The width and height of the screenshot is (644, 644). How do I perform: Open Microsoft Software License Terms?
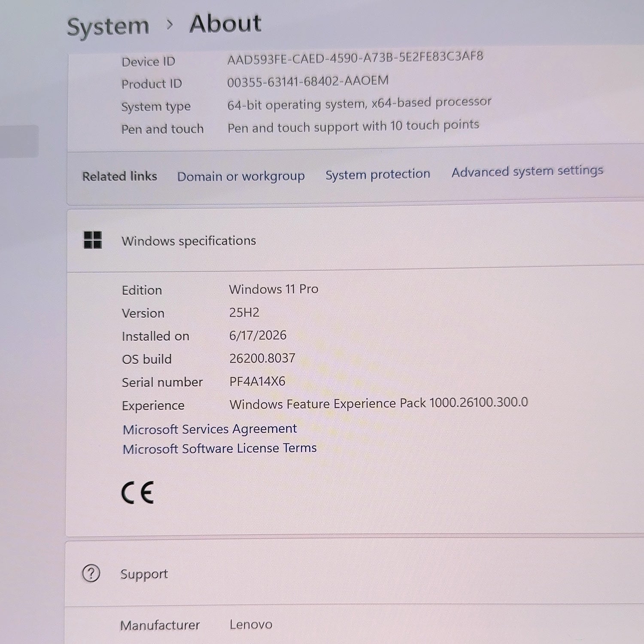[220, 449]
